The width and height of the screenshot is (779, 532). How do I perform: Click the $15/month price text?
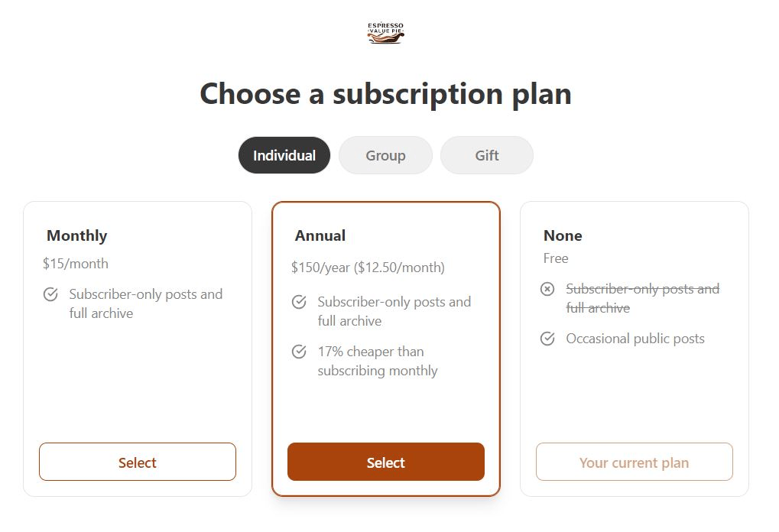coord(76,264)
